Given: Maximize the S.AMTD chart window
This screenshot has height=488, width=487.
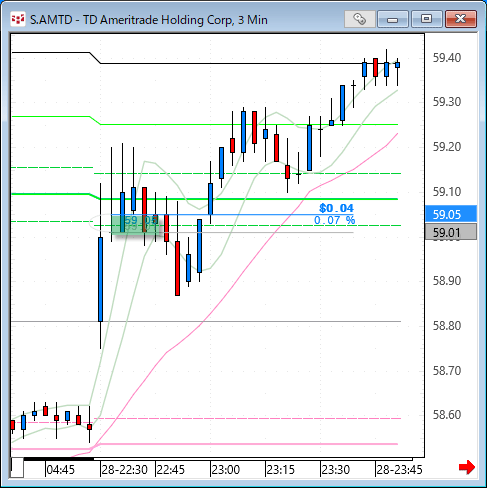Looking at the screenshot, I should pos(426,19).
